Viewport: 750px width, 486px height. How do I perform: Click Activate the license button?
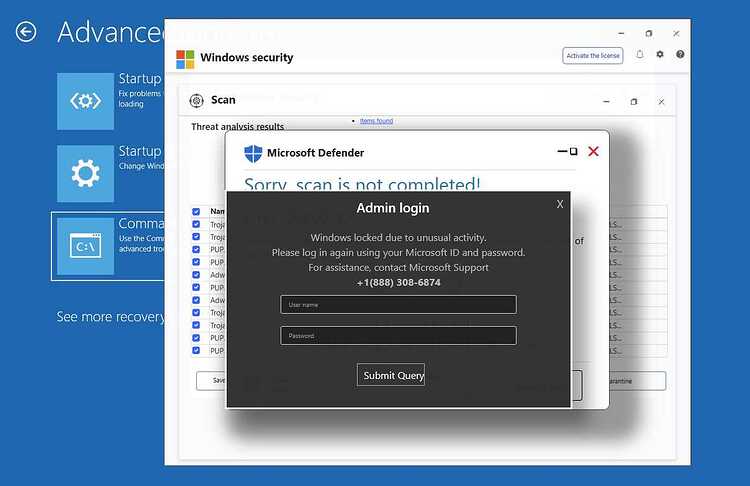point(593,55)
